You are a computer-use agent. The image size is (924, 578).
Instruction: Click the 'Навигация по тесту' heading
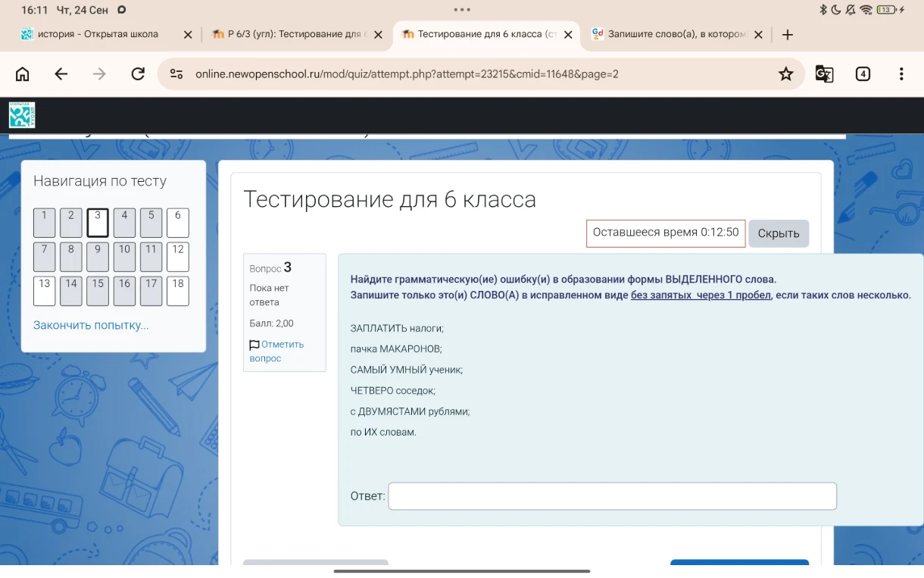click(x=100, y=181)
